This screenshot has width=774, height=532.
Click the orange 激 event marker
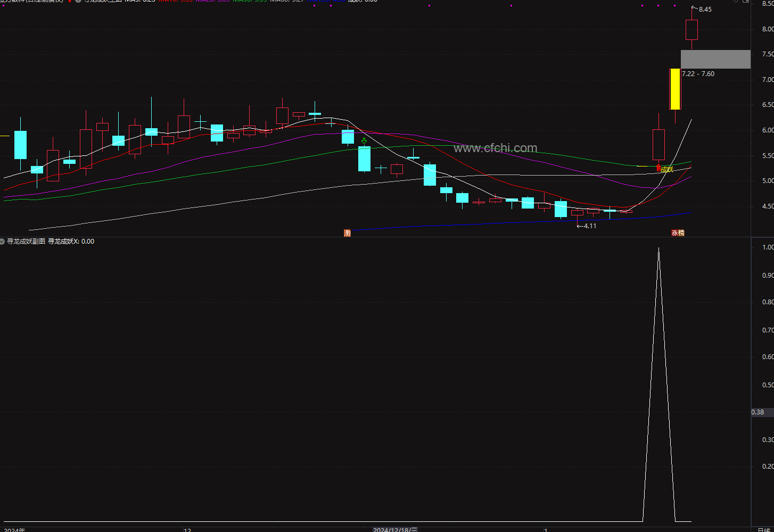[348, 233]
